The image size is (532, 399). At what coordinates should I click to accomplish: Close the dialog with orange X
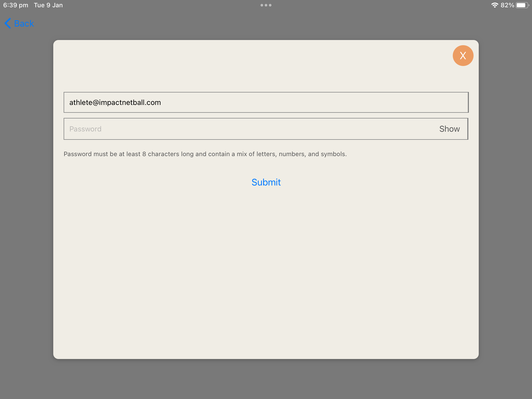[463, 56]
